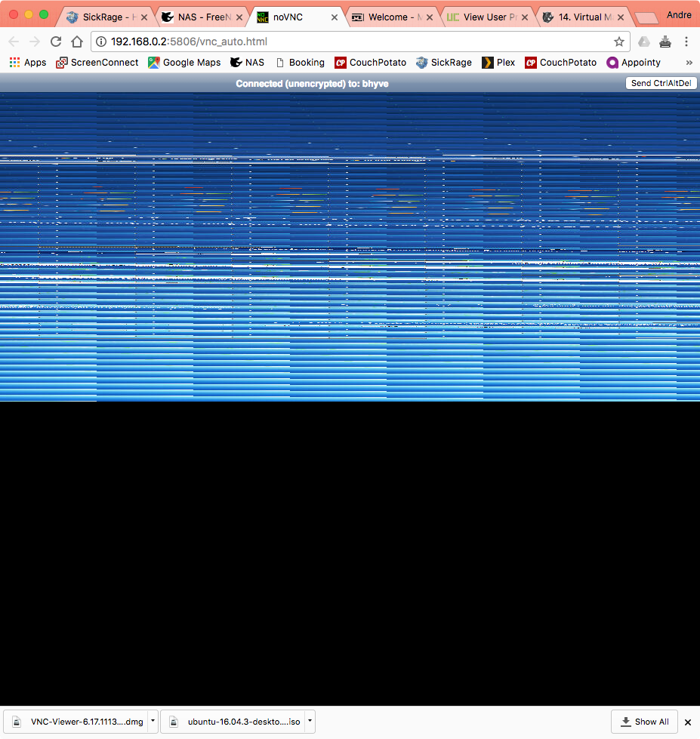The height and width of the screenshot is (739, 700).
Task: Open the Booking bookmark
Action: 301,62
